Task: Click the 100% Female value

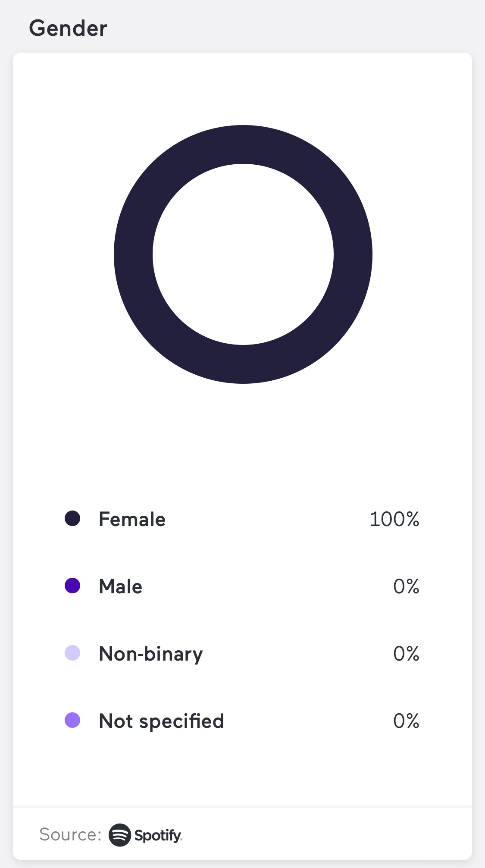Action: (x=394, y=519)
